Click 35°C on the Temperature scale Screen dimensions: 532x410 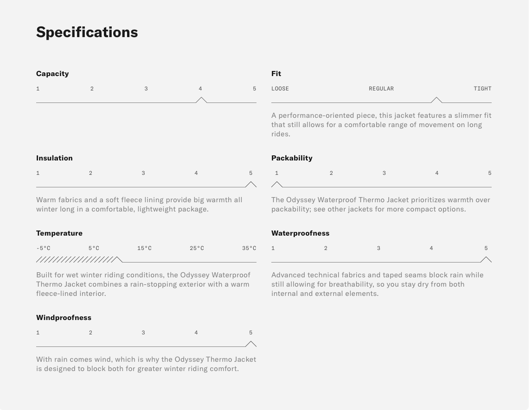(249, 248)
